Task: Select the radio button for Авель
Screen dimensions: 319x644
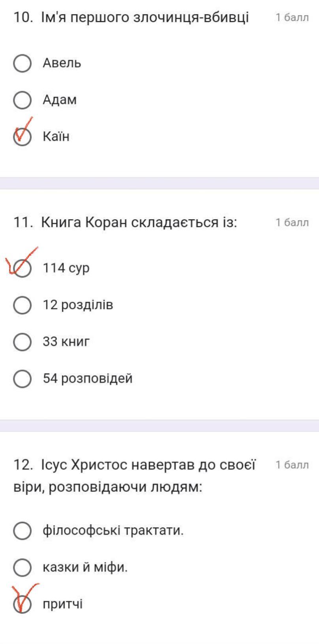Action: [22, 63]
